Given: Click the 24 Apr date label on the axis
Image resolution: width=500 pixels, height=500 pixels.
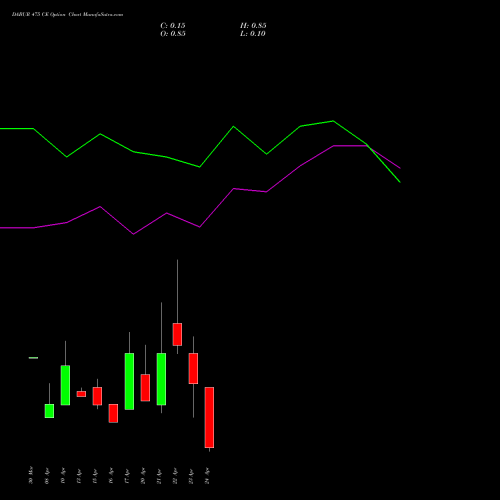Looking at the screenshot, I should [x=207, y=476].
